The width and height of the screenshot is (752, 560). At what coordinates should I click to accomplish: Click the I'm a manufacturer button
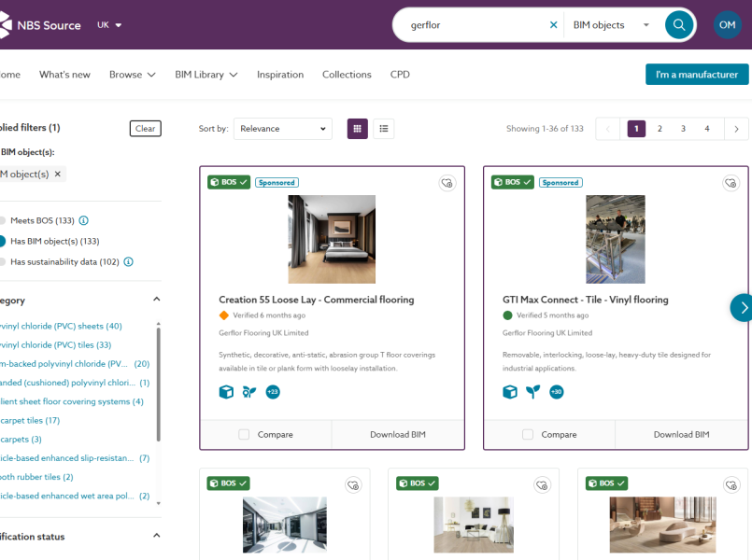(696, 75)
